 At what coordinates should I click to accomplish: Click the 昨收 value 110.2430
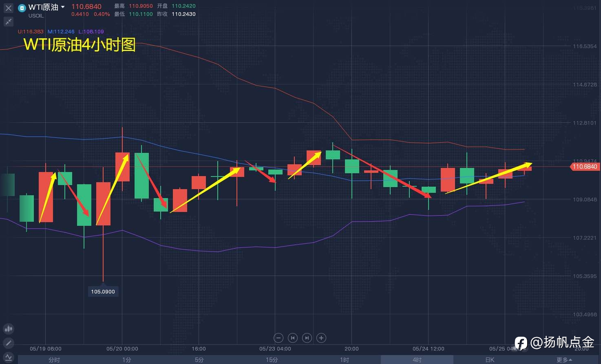pos(184,14)
